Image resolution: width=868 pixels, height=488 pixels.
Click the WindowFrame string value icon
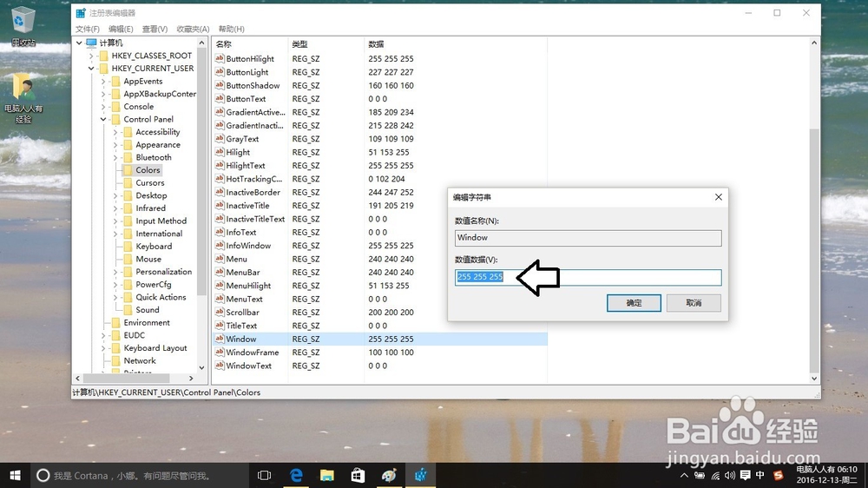pos(220,353)
